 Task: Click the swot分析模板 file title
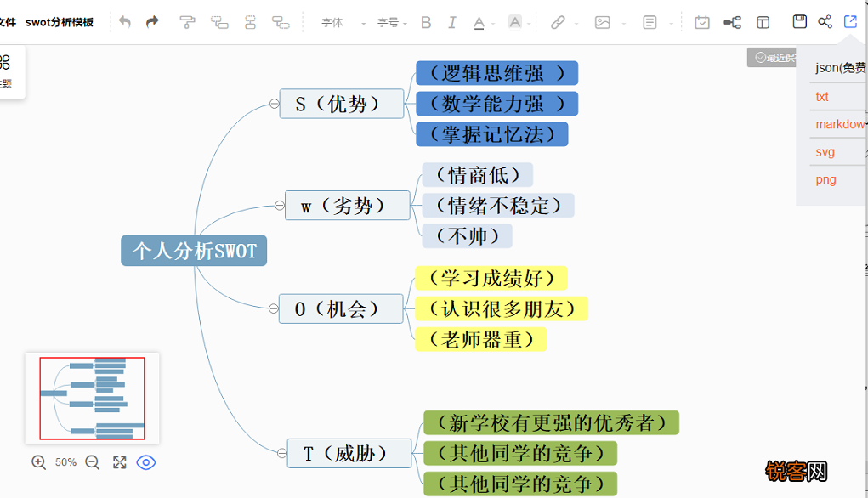tap(60, 22)
